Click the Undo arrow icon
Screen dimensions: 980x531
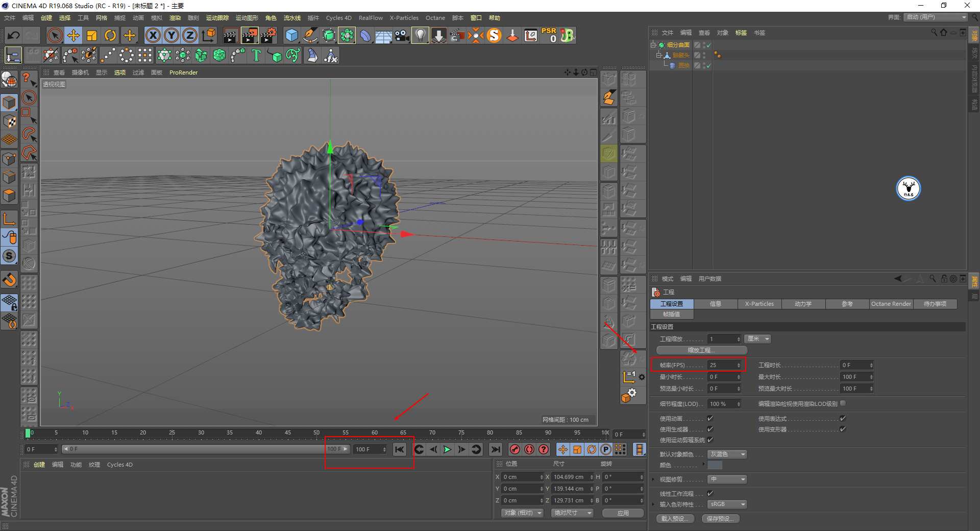tap(14, 35)
